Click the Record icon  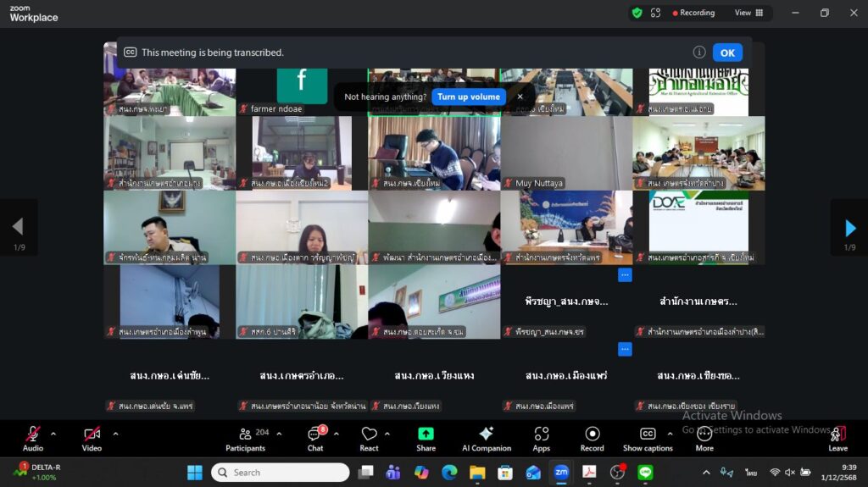(x=592, y=437)
